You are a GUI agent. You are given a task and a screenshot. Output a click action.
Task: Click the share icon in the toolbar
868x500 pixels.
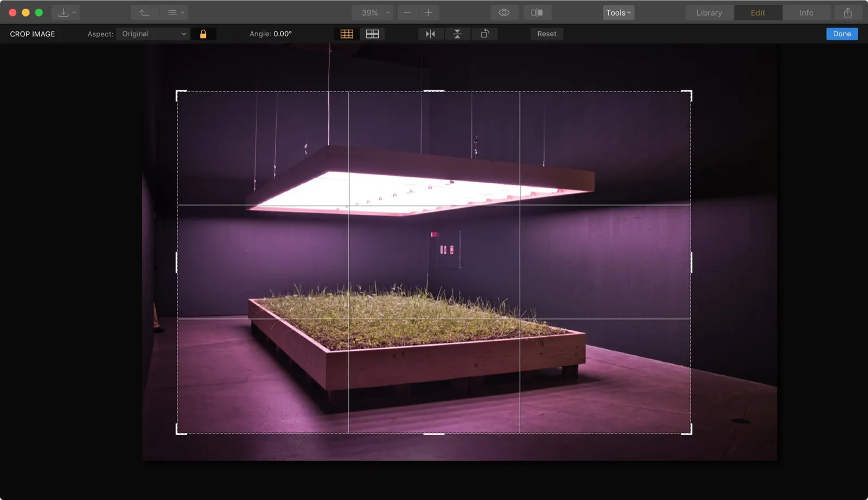pos(847,12)
